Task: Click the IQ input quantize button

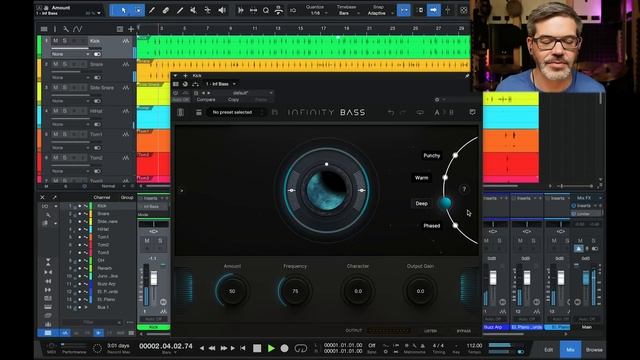Action: pyautogui.click(x=293, y=10)
